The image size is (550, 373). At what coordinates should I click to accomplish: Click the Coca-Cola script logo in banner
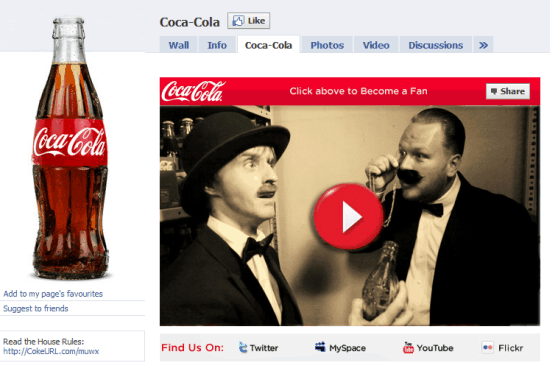click(193, 91)
